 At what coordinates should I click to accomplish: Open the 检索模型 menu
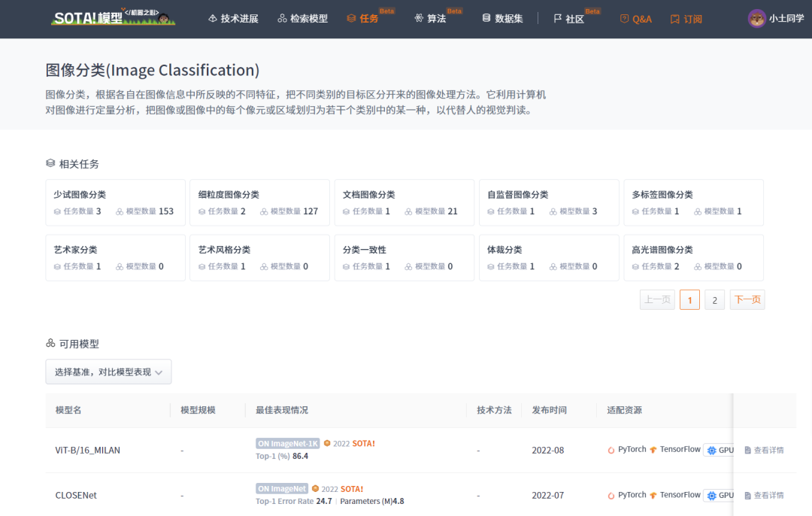point(302,19)
